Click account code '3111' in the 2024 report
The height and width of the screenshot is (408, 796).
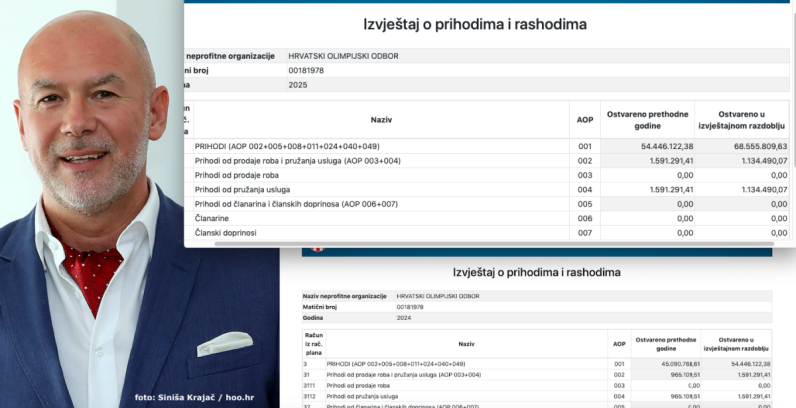point(309,386)
